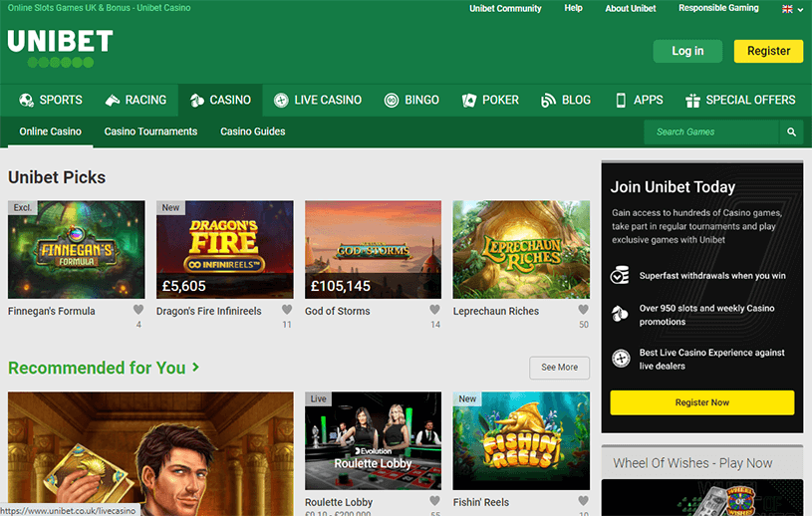Switch to the Casino Tournaments tab

pyautogui.click(x=150, y=131)
